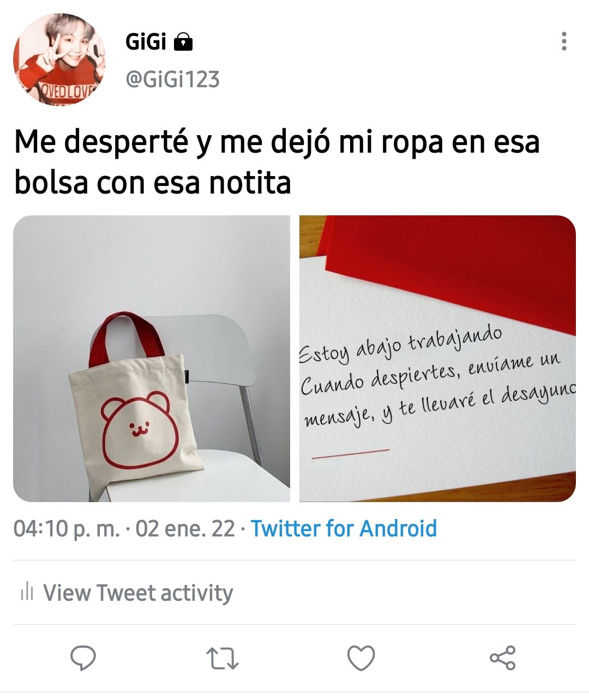Tap the tweet text about the notita
Viewport: 589px width, 700px height.
277,162
